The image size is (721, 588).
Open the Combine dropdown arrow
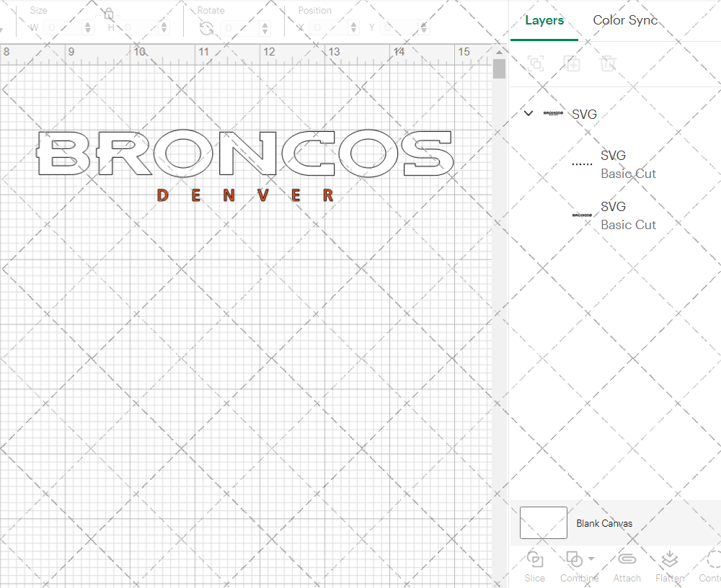pos(591,559)
